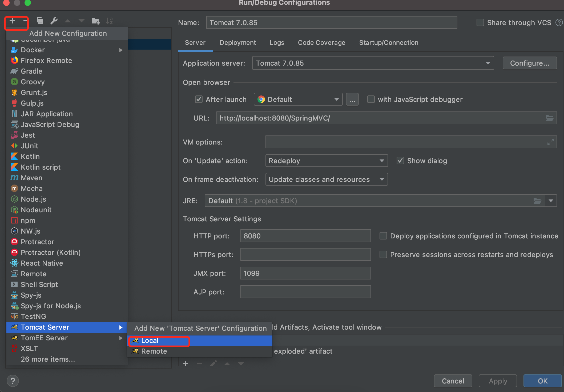Click the Configure... button
The width and height of the screenshot is (564, 392).
point(529,63)
